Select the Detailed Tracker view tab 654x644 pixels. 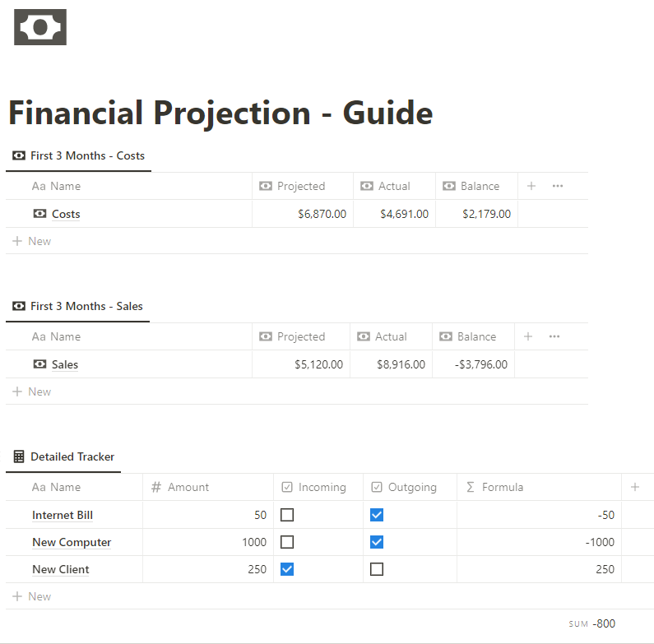click(x=63, y=456)
